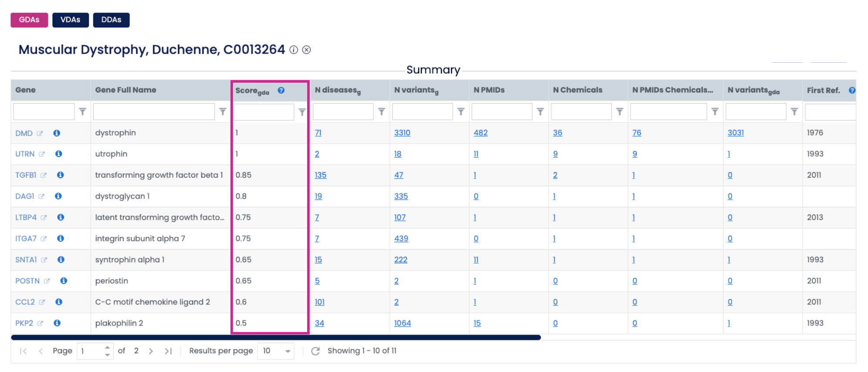Show disease info icon beside C0013264
The image size is (868, 372).
(x=294, y=50)
